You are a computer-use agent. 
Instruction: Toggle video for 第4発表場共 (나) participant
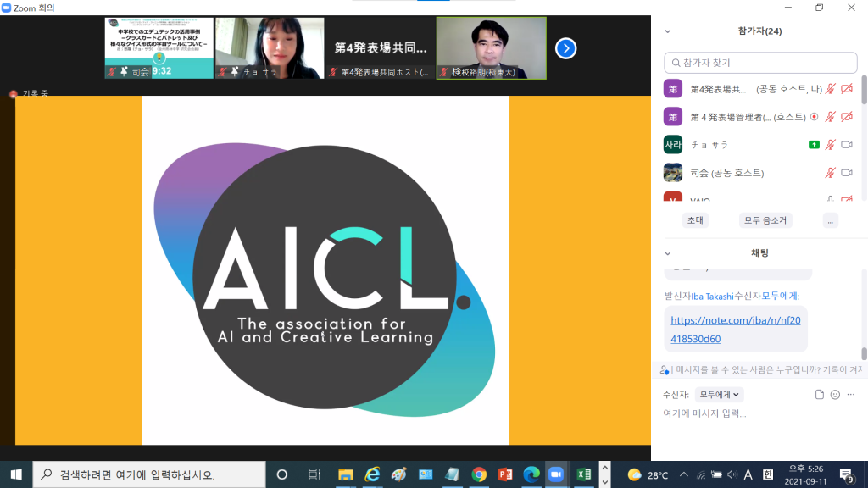[x=847, y=88]
